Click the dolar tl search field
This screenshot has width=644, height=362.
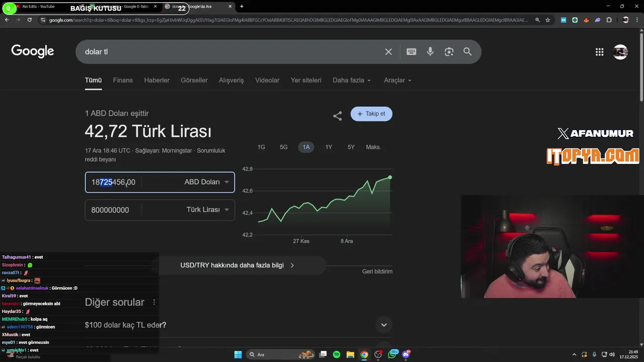[231, 52]
